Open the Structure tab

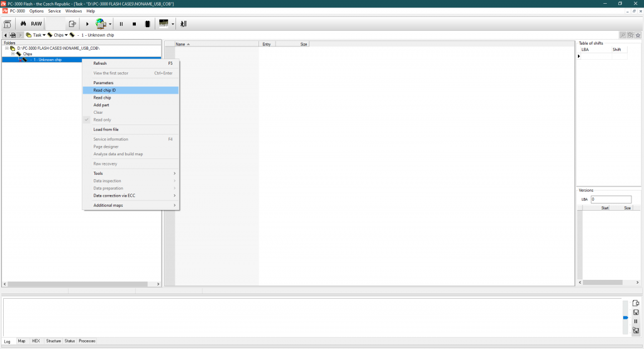click(53, 341)
